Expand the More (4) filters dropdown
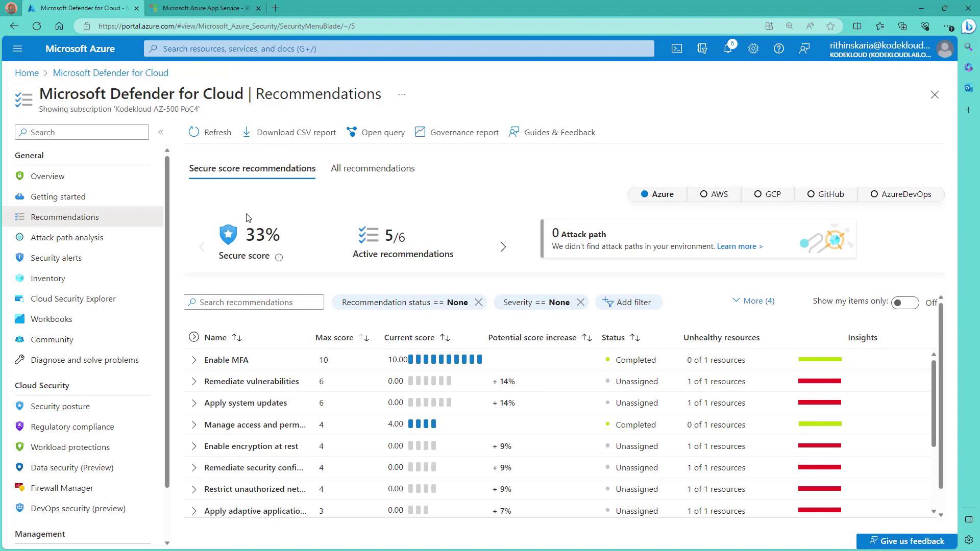980x551 pixels. (753, 301)
